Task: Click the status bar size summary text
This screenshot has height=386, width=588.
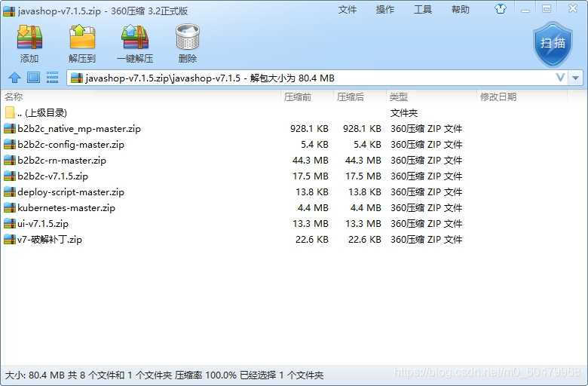Action: point(164,375)
